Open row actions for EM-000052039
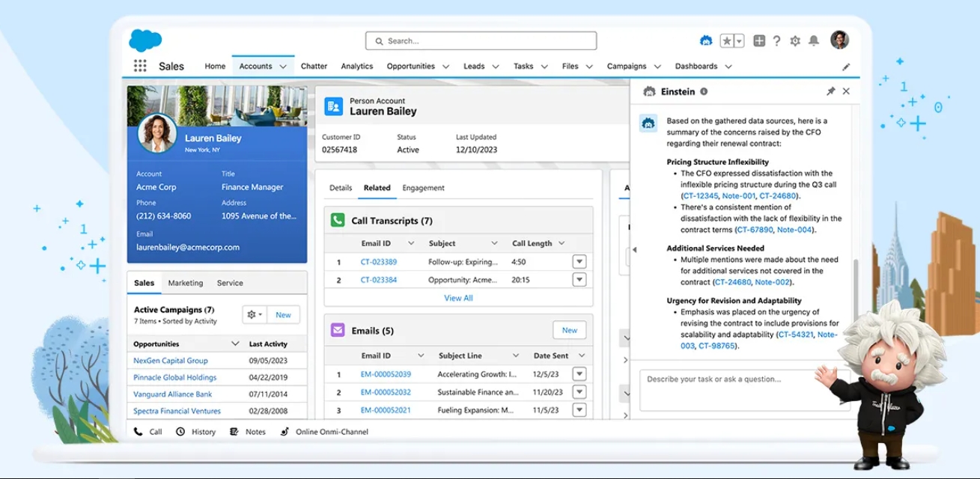The image size is (980, 479). point(579,374)
